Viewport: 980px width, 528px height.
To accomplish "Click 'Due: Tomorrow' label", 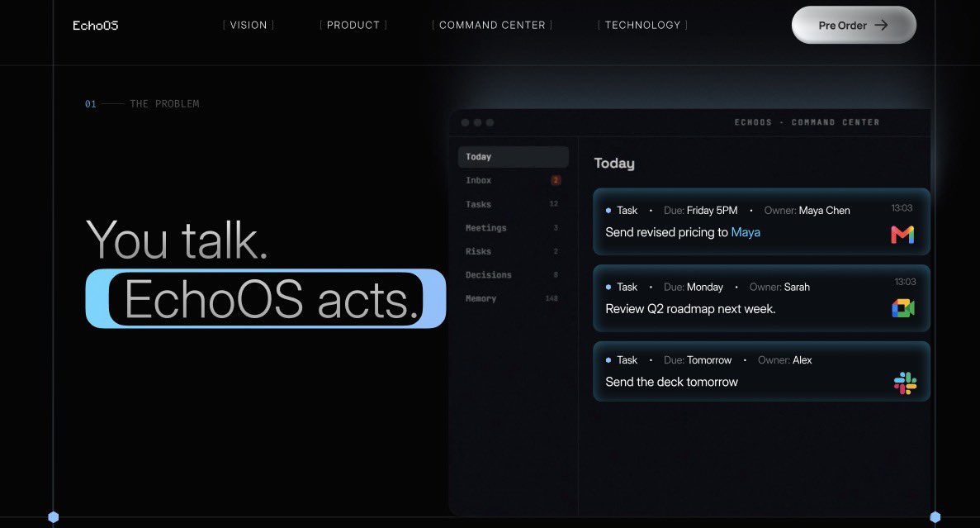I will (698, 360).
